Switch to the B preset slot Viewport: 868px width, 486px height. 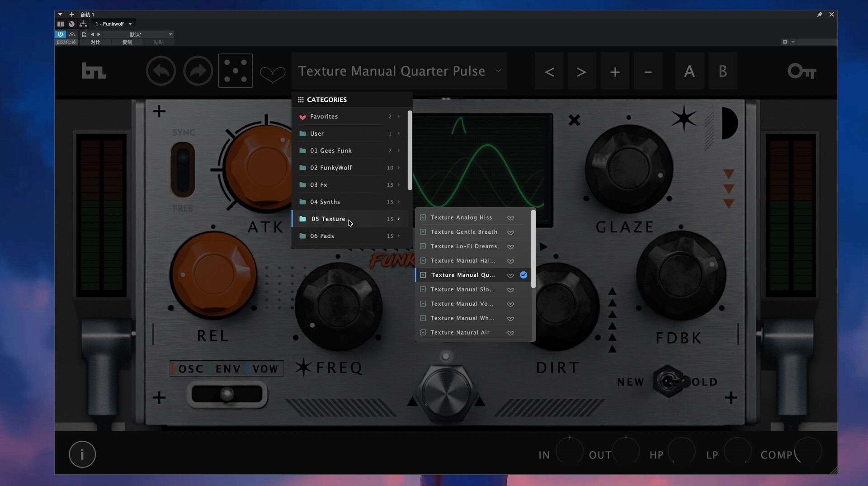[x=722, y=71]
